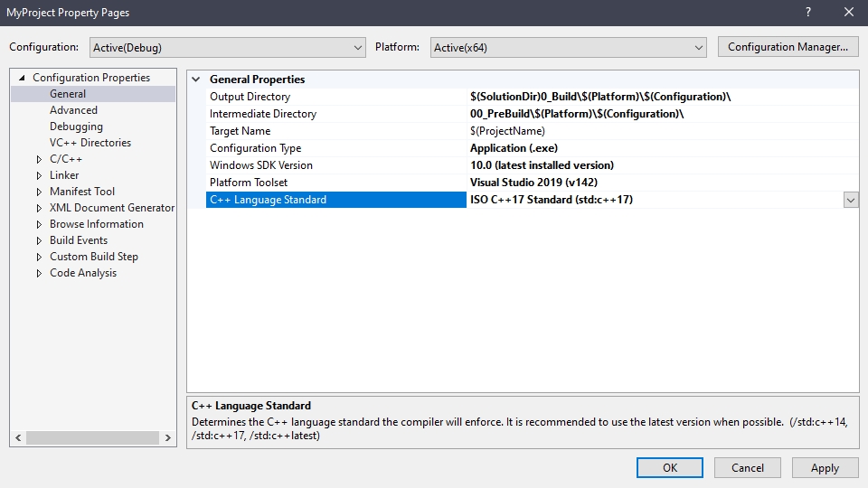Image resolution: width=868 pixels, height=488 pixels.
Task: Click the Cancel button
Action: pos(748,467)
